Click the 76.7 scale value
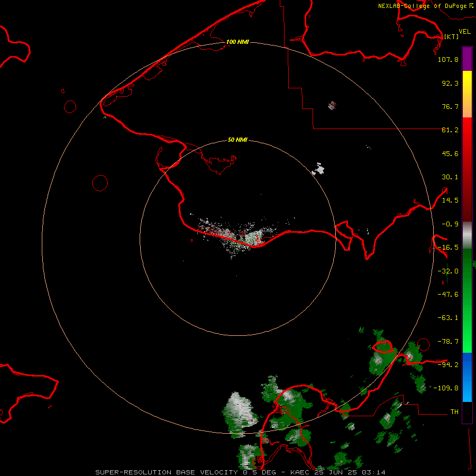Image resolution: width=476 pixels, height=476 pixels. pos(450,106)
